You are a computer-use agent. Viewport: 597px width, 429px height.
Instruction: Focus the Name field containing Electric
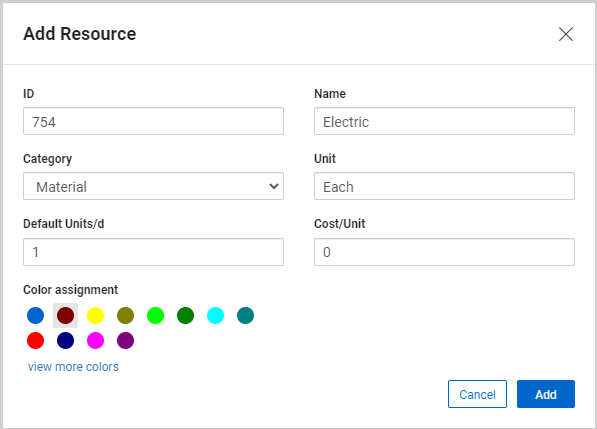coord(444,121)
